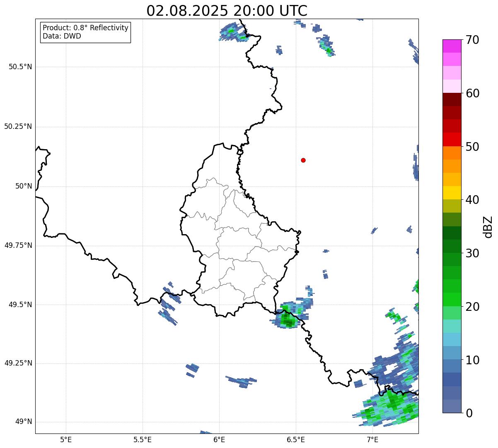
Task: Click the 5.5°E longitude label
Action: pos(143,439)
